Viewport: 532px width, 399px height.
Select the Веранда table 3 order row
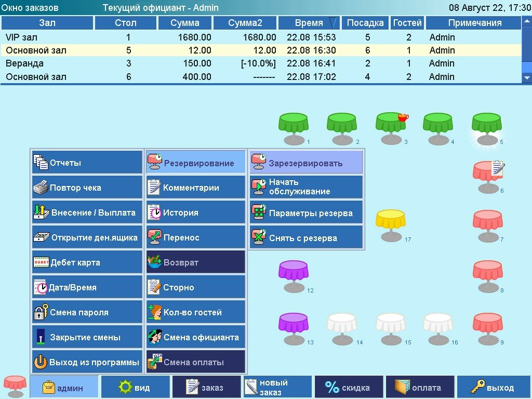tap(261, 63)
